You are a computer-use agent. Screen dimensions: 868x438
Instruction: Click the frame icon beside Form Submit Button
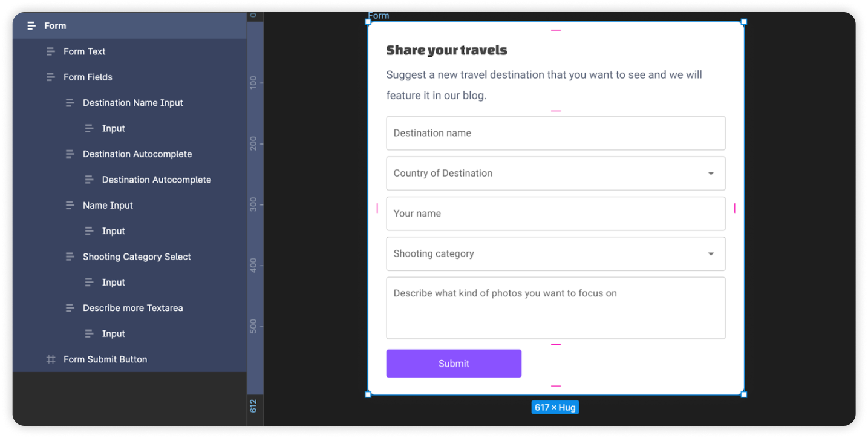(x=51, y=359)
